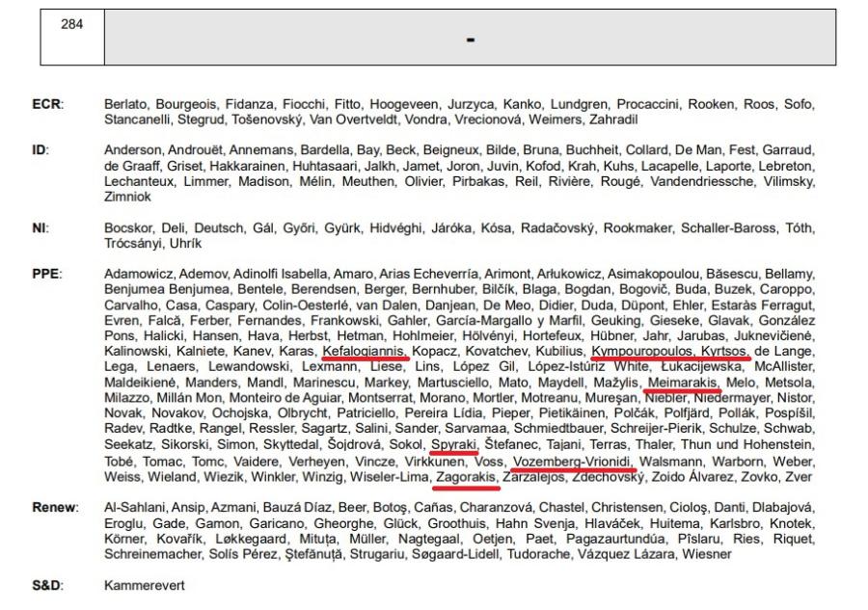Click the Renew group label
The image size is (868, 610).
(x=55, y=507)
